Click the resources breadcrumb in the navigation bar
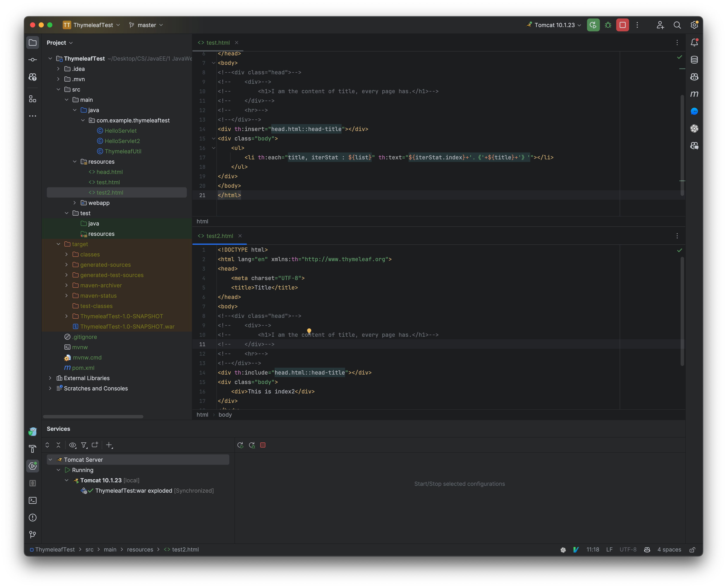Screen dimensions: 727x588 (140, 549)
